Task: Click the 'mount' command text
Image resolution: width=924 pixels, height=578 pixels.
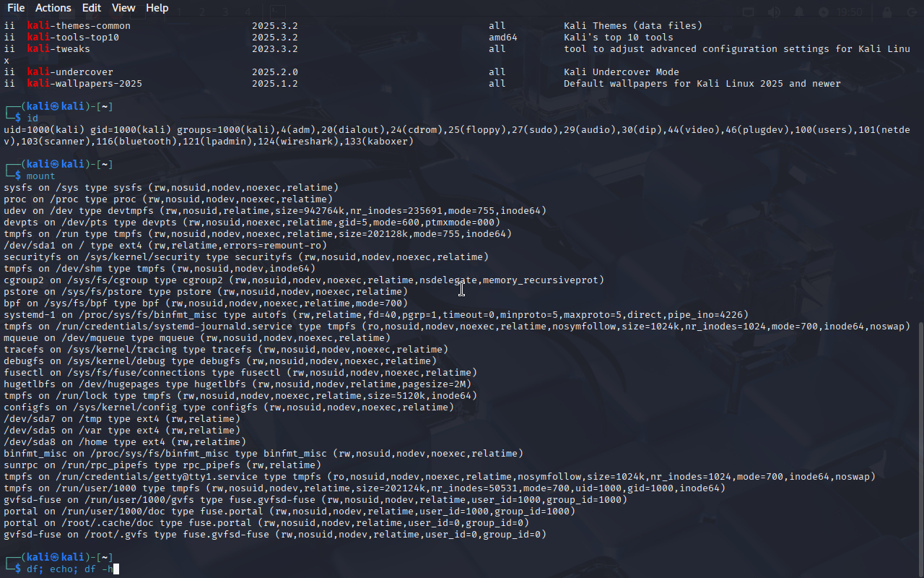Action: click(x=41, y=176)
